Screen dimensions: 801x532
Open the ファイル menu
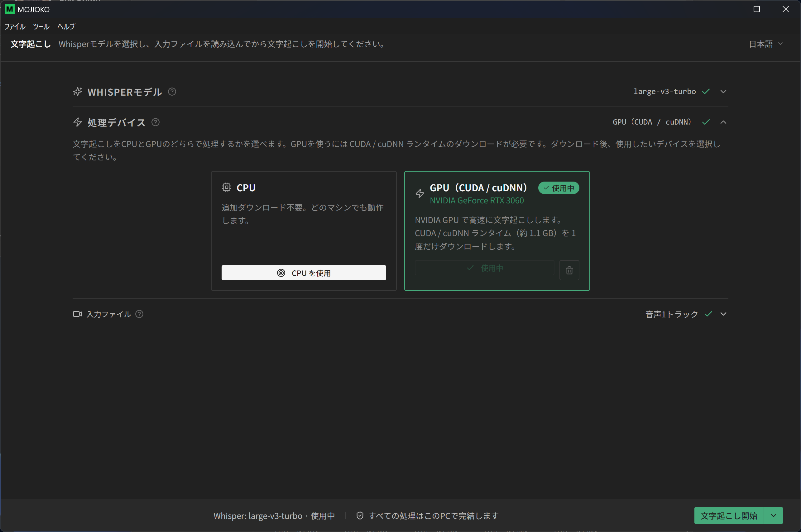coord(15,26)
